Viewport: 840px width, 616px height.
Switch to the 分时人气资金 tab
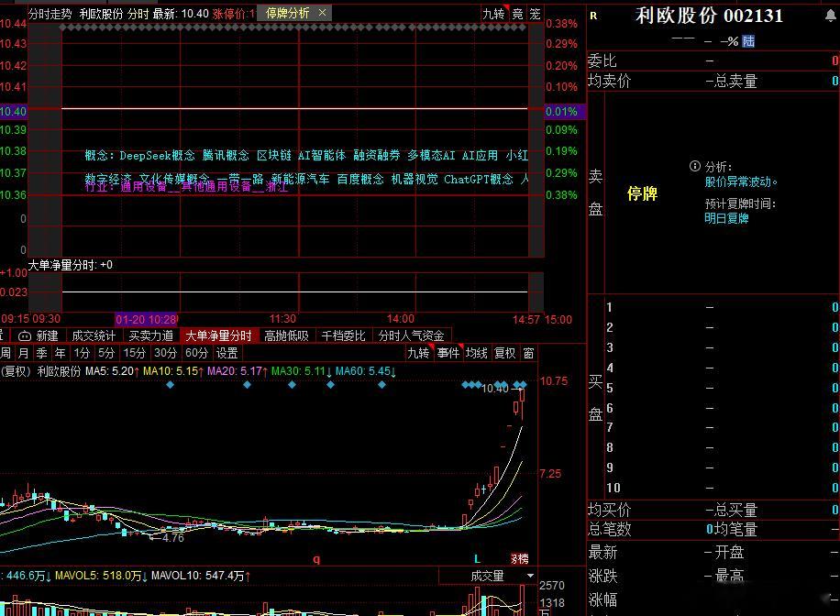click(x=411, y=336)
